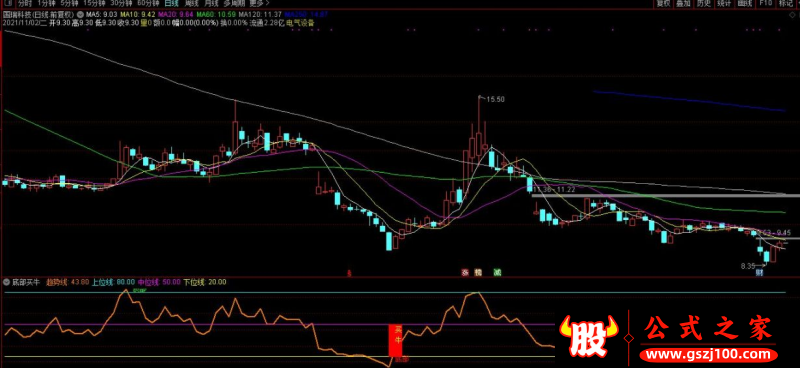Select the 60分钟 period tab
Viewport: 800px width, 368px height.
[x=148, y=4]
